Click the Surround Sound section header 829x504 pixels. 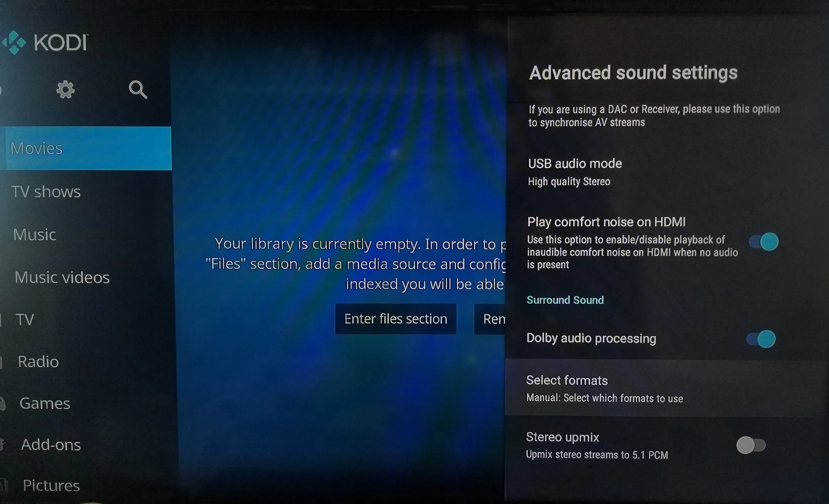(565, 300)
